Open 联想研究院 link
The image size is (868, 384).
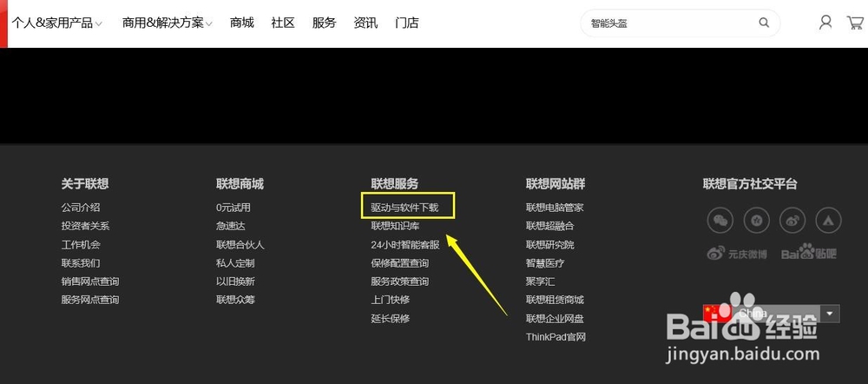550,244
